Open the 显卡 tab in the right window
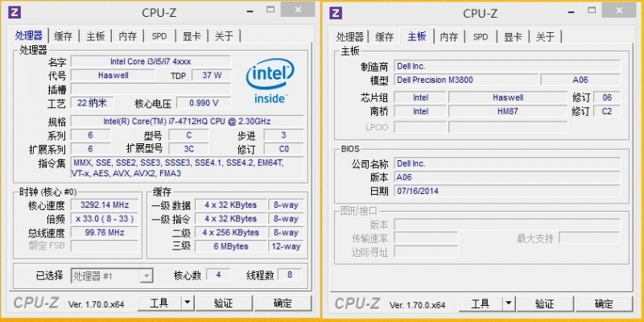 coord(513,36)
